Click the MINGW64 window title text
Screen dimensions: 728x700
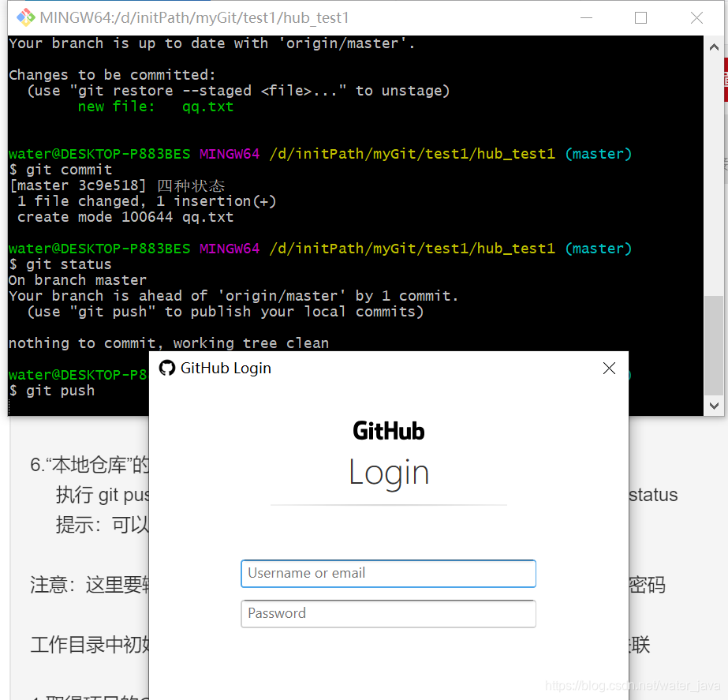coord(194,17)
